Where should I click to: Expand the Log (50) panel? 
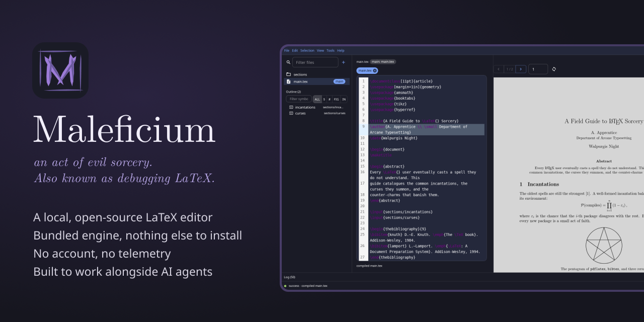289,277
